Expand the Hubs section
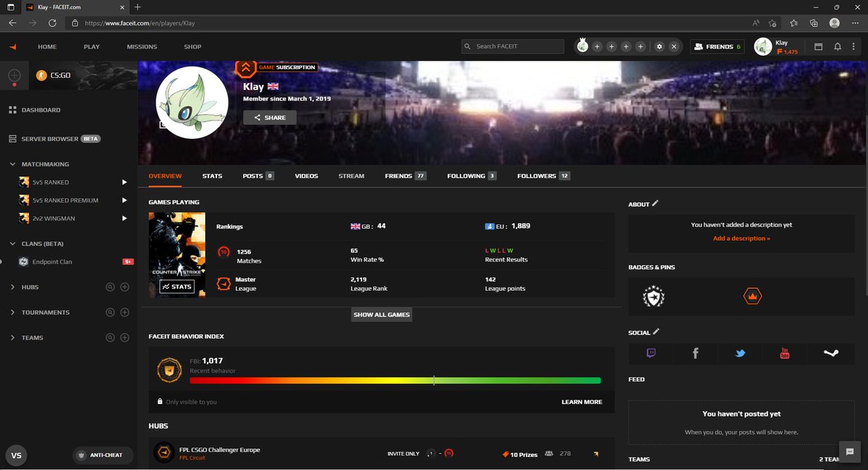Image resolution: width=868 pixels, height=470 pixels. click(13, 287)
